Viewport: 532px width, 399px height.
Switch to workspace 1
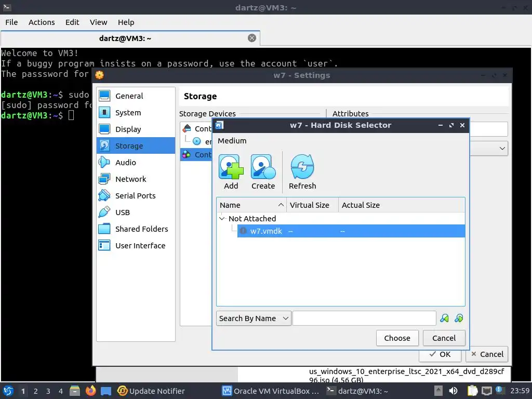[23, 391]
